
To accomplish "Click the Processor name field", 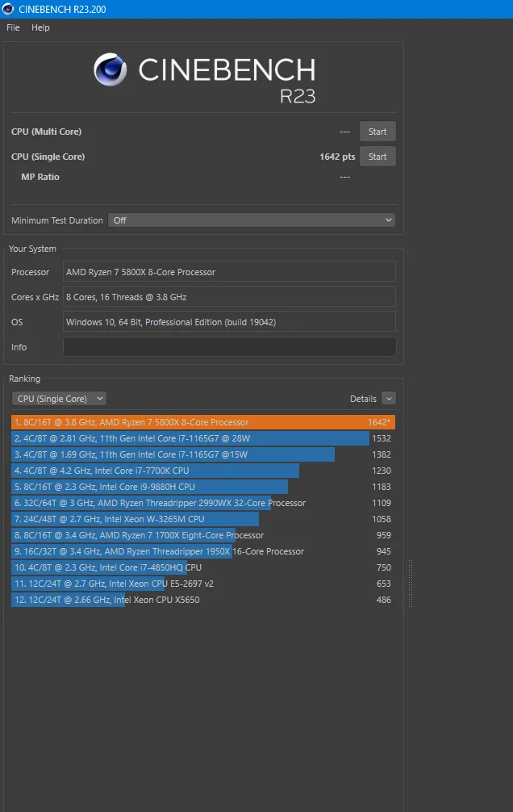I will coord(229,272).
